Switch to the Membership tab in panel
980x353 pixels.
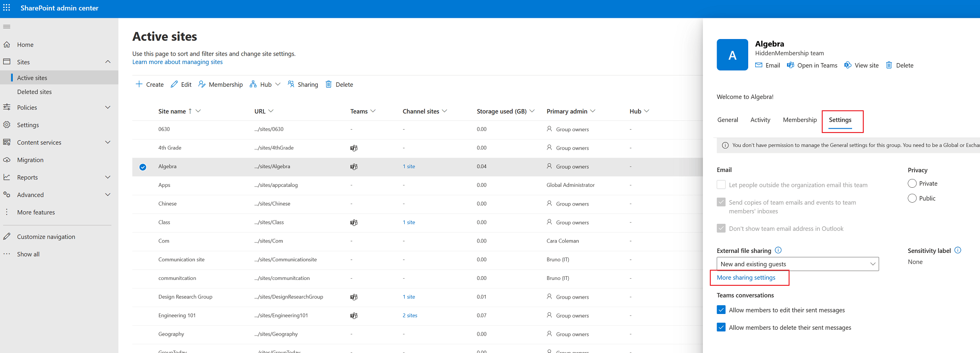click(800, 120)
